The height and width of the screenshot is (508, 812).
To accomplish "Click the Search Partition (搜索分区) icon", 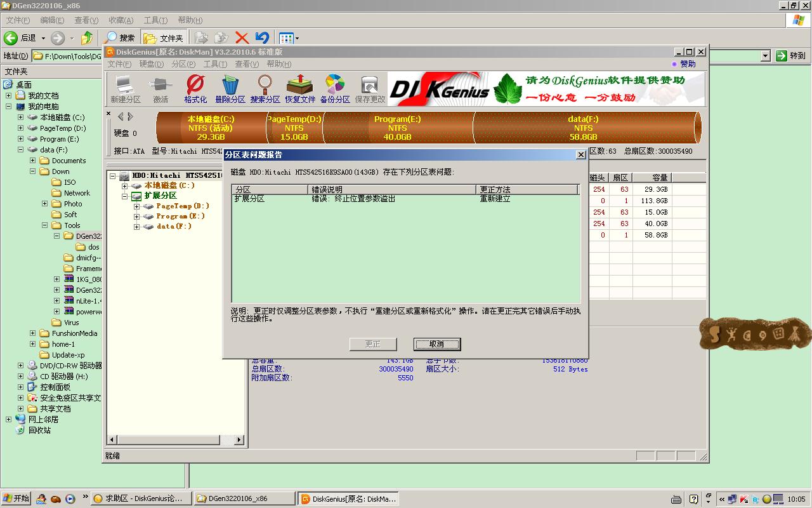I will point(265,89).
